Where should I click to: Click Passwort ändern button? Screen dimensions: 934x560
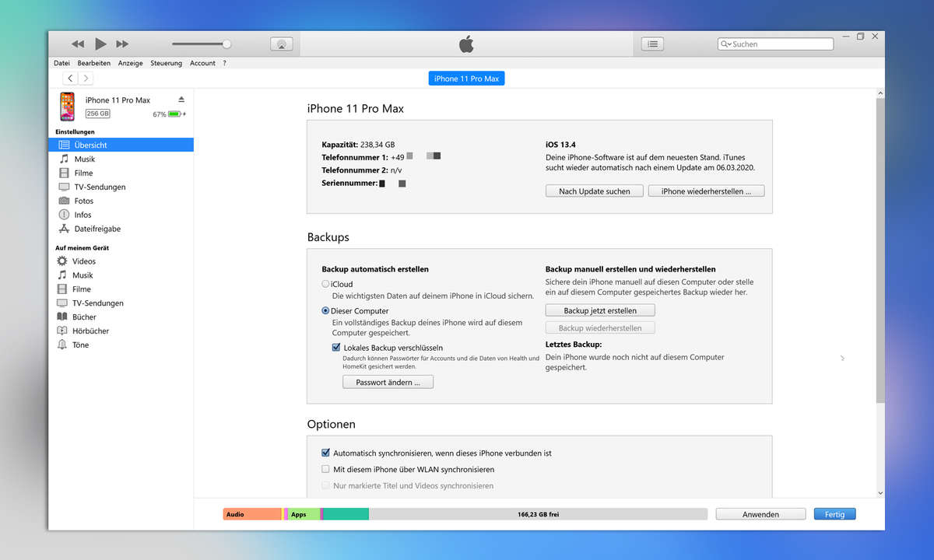(388, 382)
